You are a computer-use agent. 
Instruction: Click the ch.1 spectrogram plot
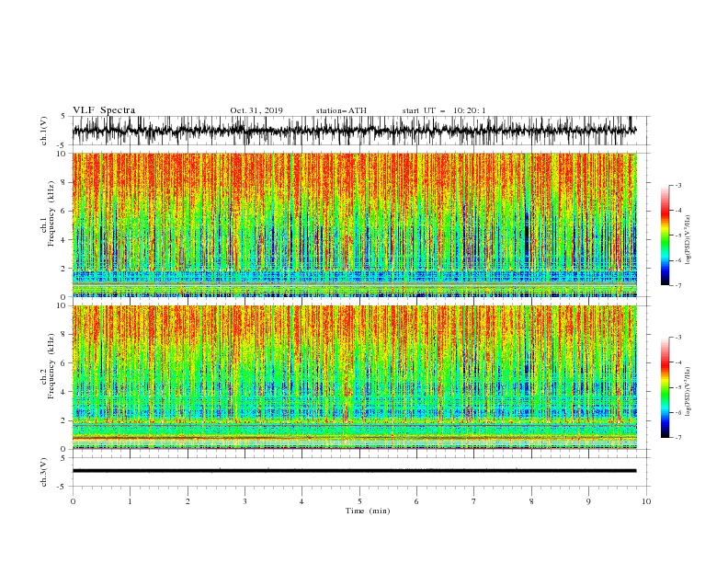[x=355, y=224]
